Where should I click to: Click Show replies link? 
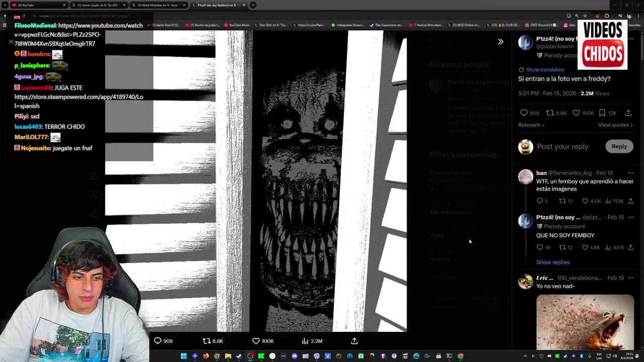(x=552, y=262)
